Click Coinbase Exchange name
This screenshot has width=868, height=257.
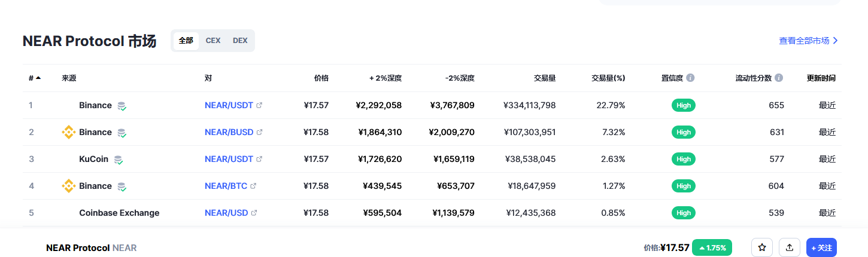119,213
